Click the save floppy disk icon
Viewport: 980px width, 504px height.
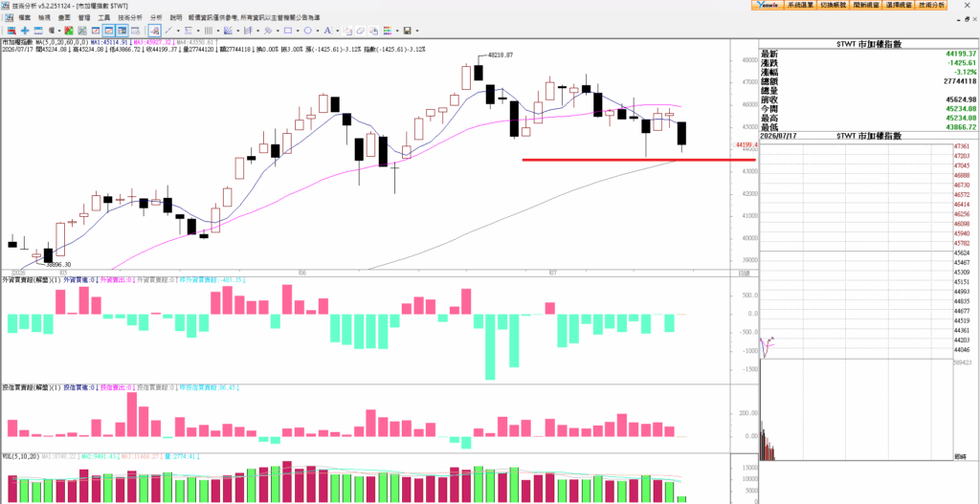tap(408, 31)
